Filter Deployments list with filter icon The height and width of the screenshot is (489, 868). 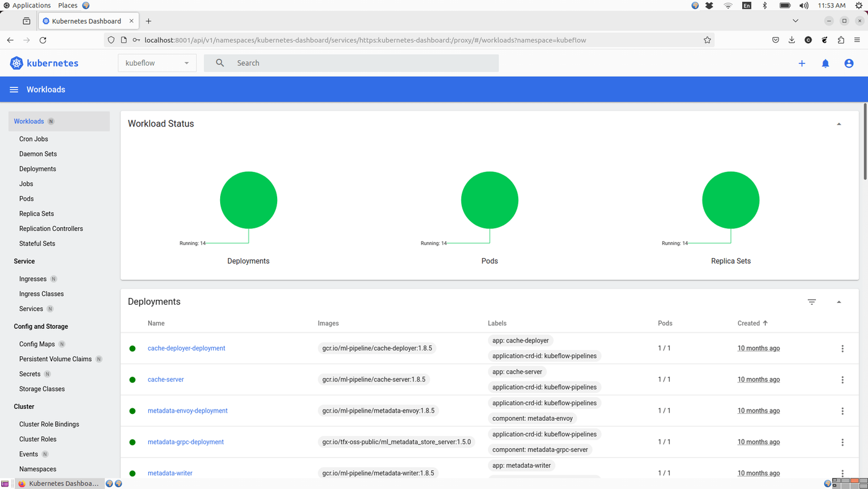point(812,302)
